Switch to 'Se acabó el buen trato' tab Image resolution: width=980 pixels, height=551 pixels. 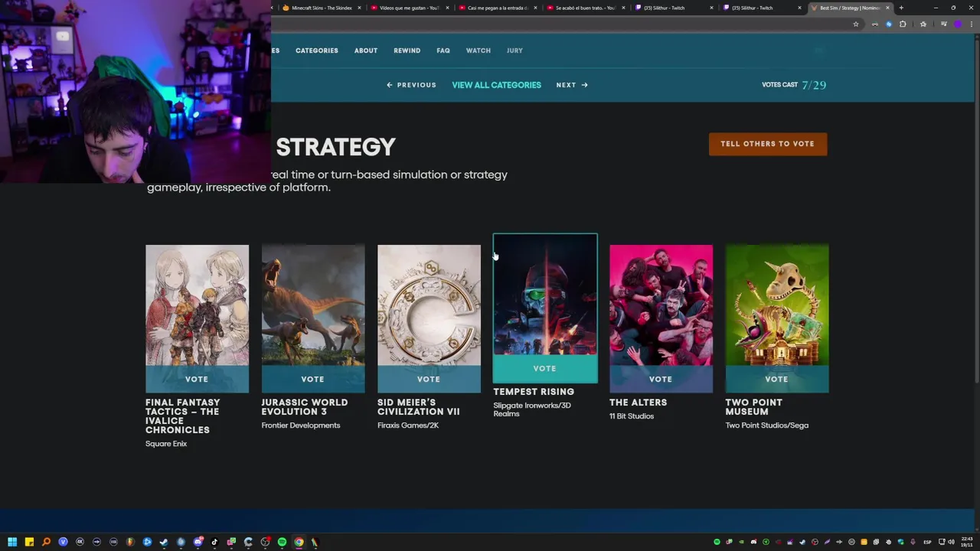click(x=584, y=8)
